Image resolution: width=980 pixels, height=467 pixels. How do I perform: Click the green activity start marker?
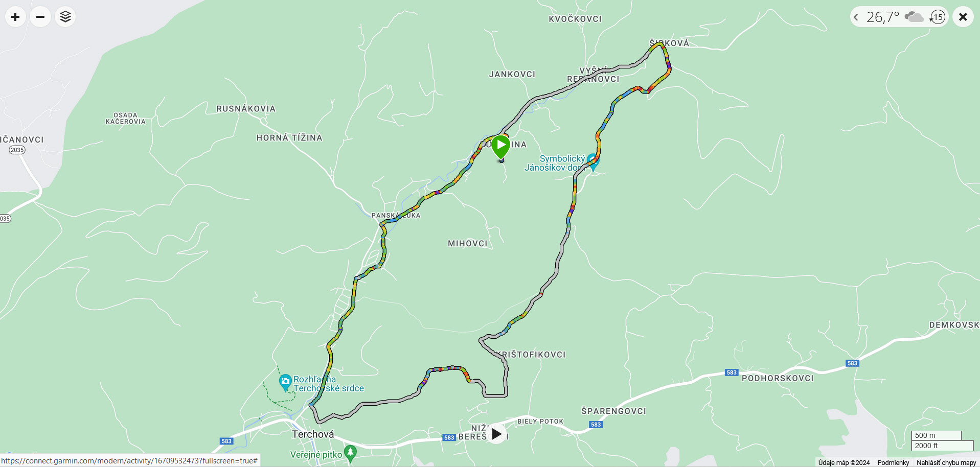tap(501, 148)
